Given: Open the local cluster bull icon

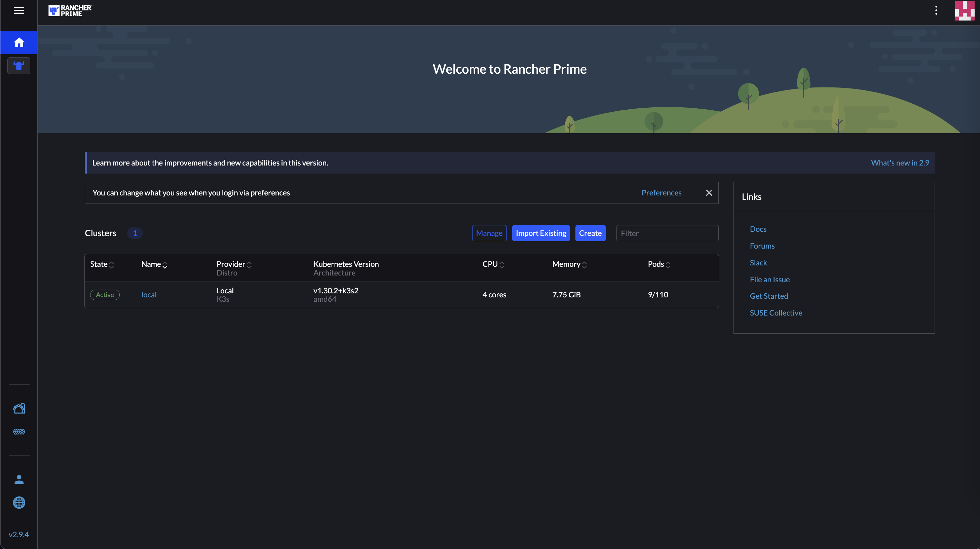Looking at the screenshot, I should coord(18,66).
